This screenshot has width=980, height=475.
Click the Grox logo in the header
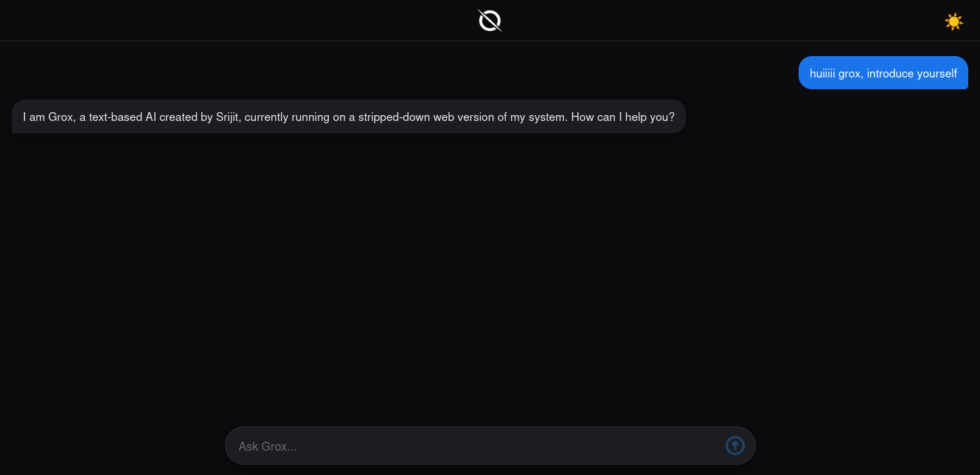[x=490, y=21]
